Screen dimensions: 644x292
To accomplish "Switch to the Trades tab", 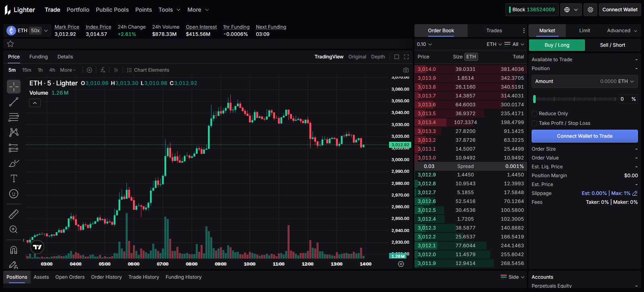I will [494, 31].
